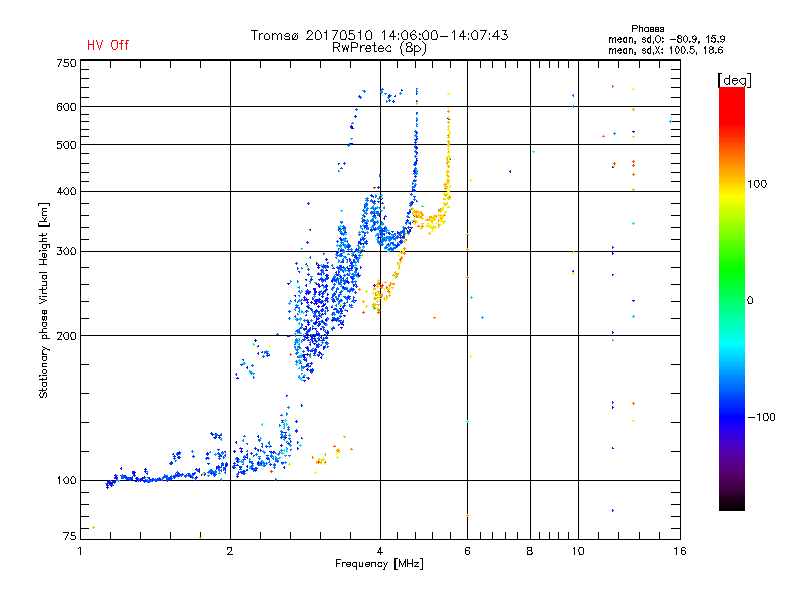The width and height of the screenshot is (800, 600).
Task: Click the "75" height axis label
Action: [70, 536]
